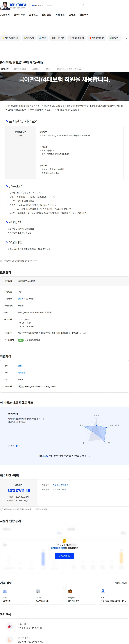Open the 합격축하금 menu
This screenshot has width=129, height=644.
[19, 15]
